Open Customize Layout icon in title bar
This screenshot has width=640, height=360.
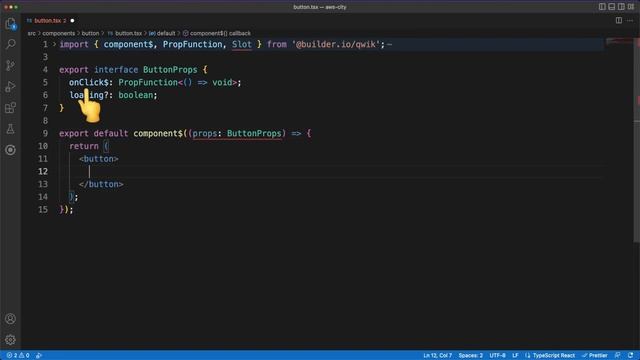point(631,7)
